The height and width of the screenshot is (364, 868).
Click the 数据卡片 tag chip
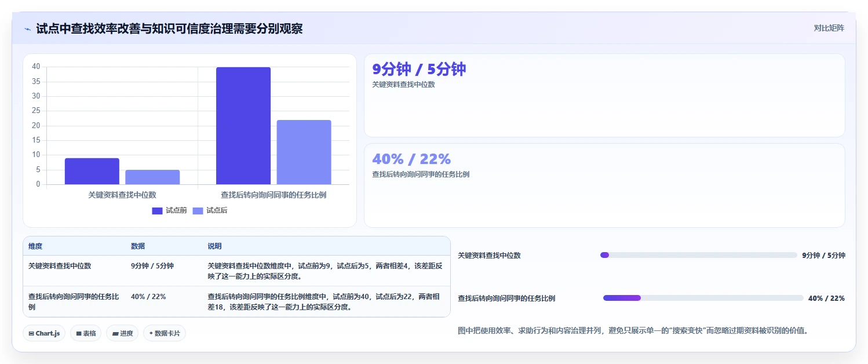[165, 333]
